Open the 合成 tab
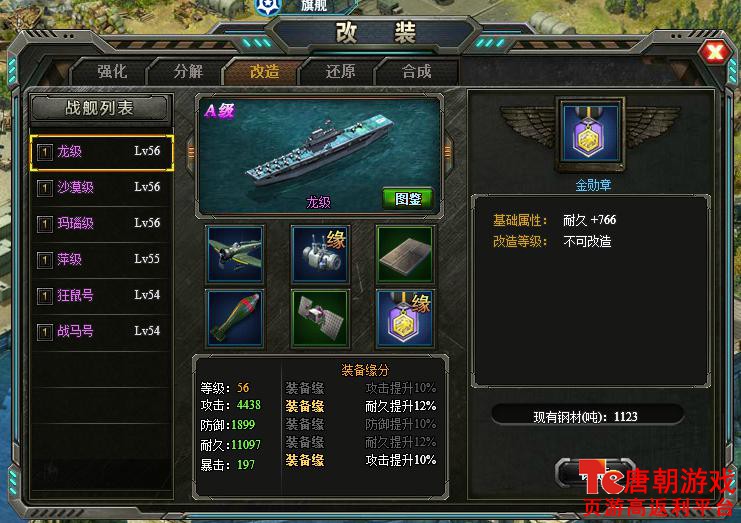The height and width of the screenshot is (523, 741). pyautogui.click(x=416, y=72)
